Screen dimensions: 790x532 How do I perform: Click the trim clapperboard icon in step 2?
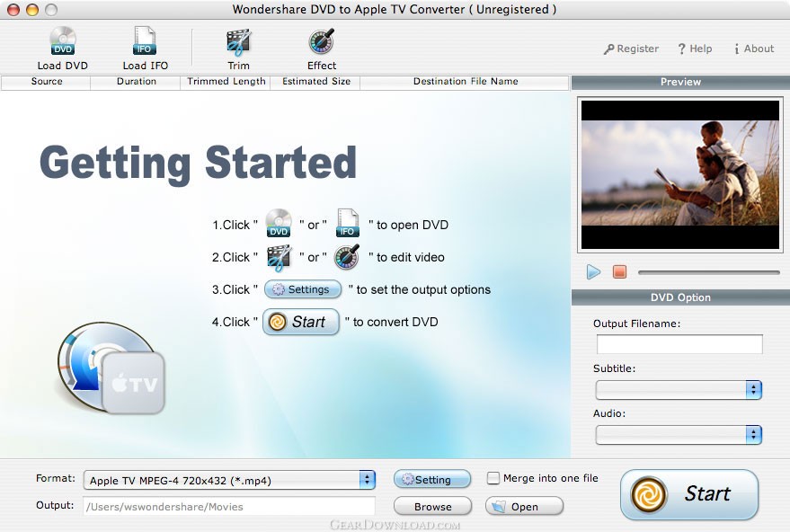click(279, 257)
